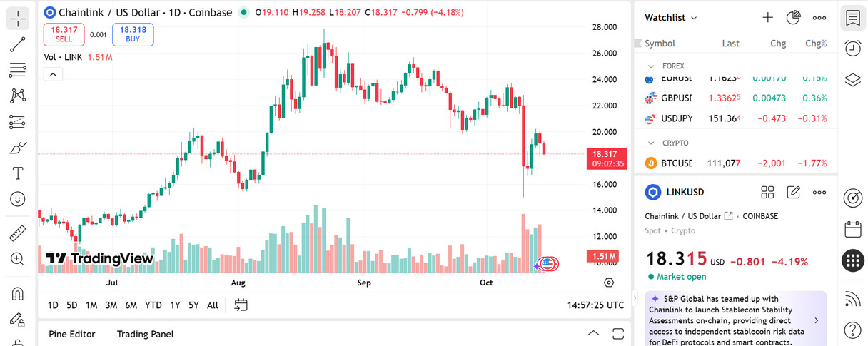868x346 pixels.
Task: Click the blue BUY 18.318 button
Action: [x=133, y=34]
